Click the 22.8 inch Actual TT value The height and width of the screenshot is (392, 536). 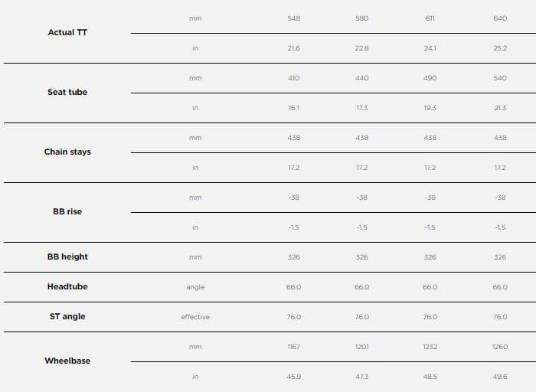pos(362,47)
